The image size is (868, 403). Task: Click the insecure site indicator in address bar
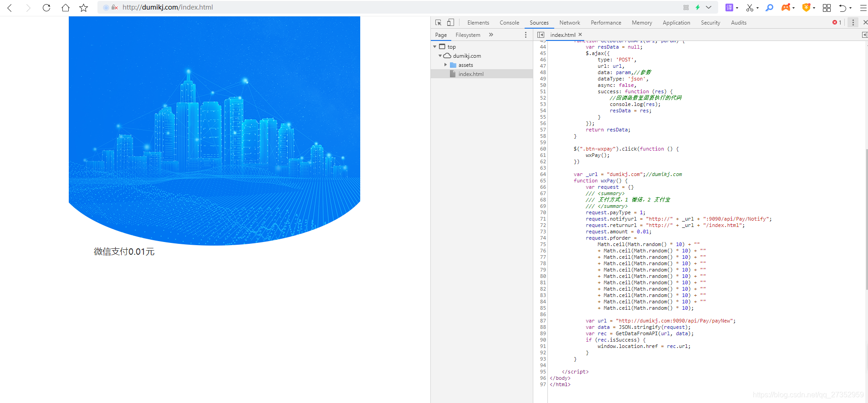115,7
